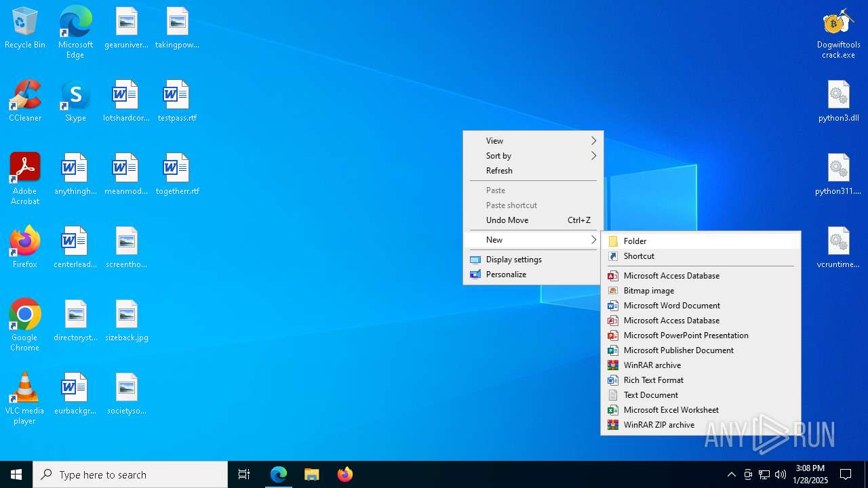
Task: Select the togetherr.rtf document icon
Action: 177,175
